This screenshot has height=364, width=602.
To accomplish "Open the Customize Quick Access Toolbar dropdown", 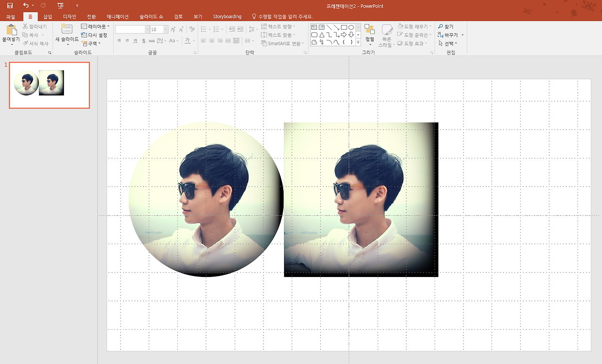I will click(77, 6).
